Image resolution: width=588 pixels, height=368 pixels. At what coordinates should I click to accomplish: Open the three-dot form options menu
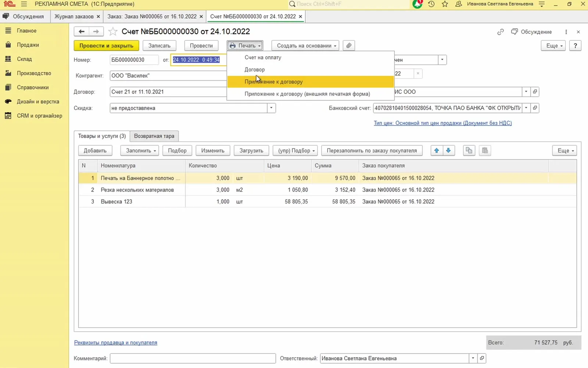[x=566, y=32]
